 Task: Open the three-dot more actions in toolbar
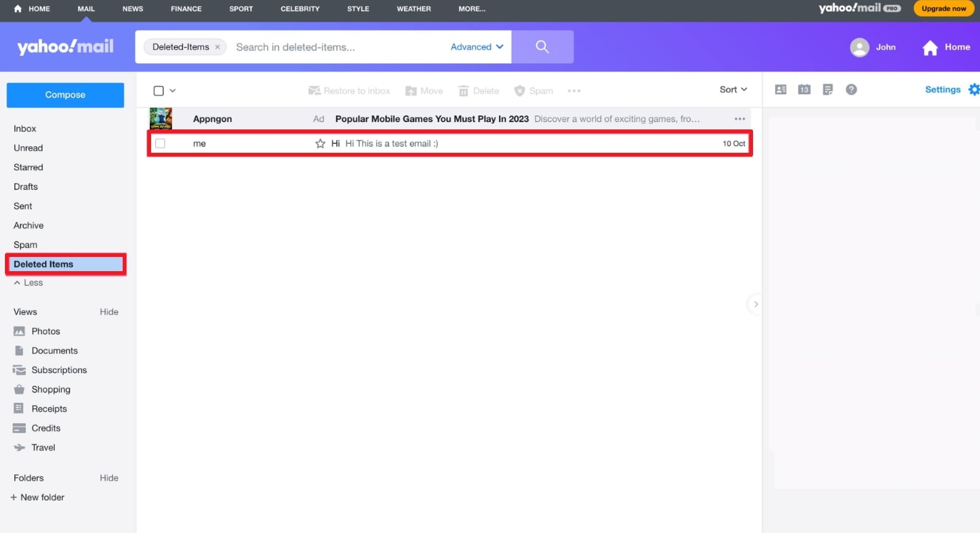[574, 91]
